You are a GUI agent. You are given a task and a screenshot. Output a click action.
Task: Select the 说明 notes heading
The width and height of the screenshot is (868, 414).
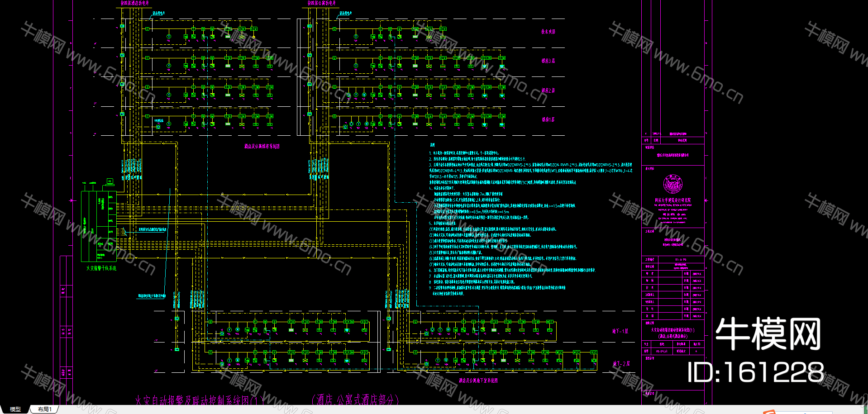click(x=432, y=145)
